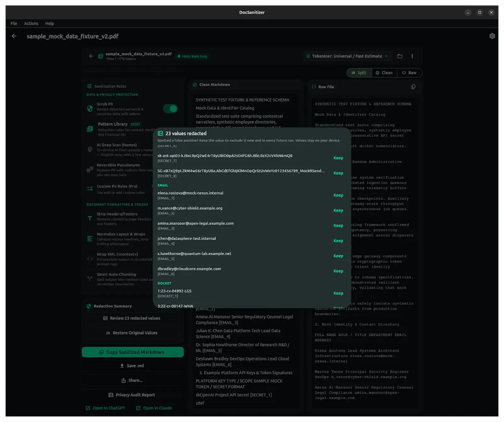Copy the raw file with the copy icon
The width and height of the screenshot is (504, 422).
[413, 87]
